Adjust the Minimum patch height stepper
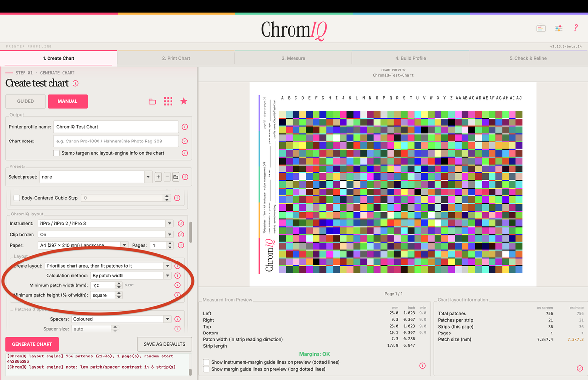This screenshot has height=380, width=588. point(119,295)
